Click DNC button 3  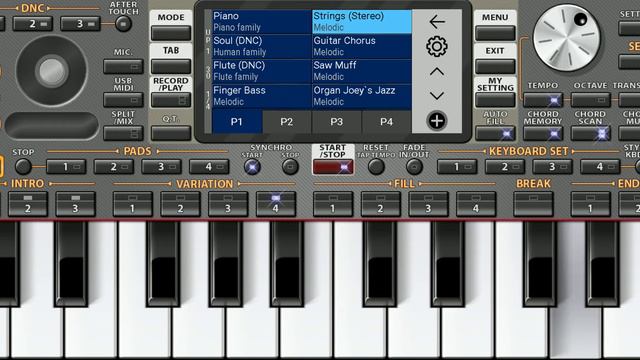80,24
